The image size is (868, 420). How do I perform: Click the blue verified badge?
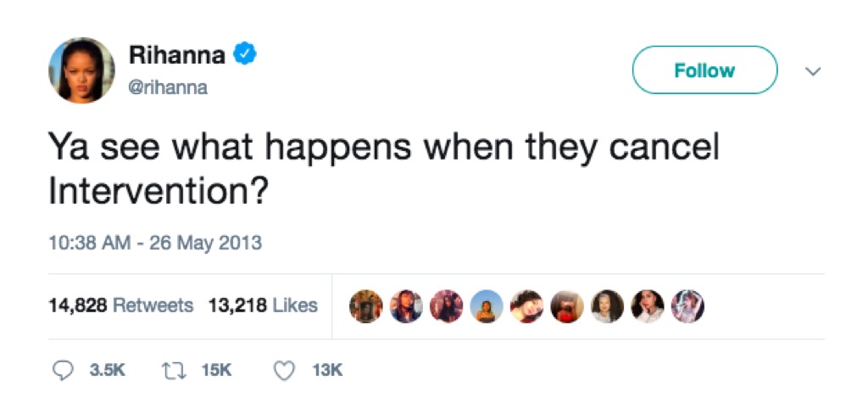[x=246, y=56]
